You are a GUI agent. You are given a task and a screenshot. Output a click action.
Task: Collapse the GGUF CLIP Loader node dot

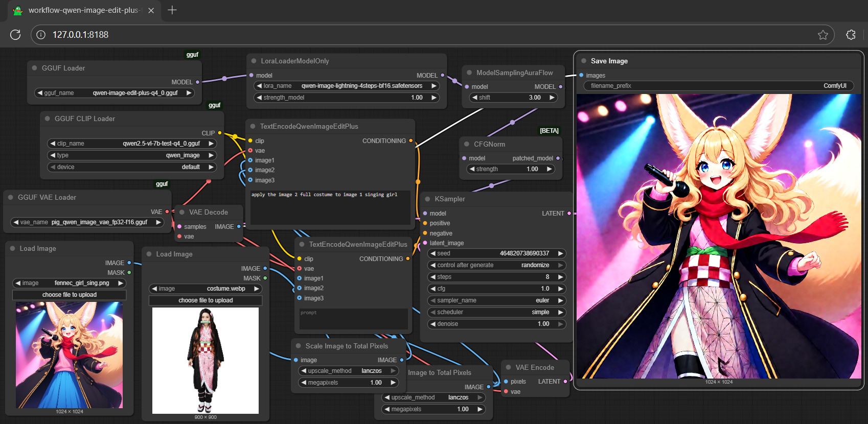point(48,119)
